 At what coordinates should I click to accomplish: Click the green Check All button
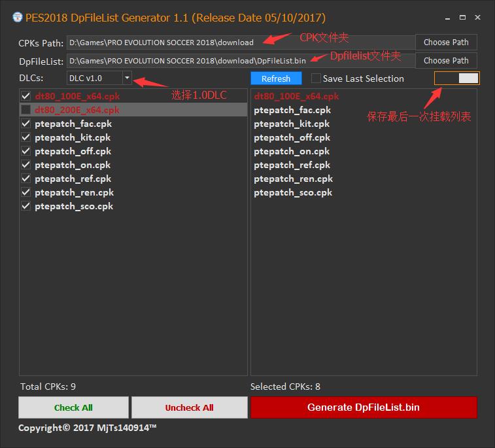[73, 407]
